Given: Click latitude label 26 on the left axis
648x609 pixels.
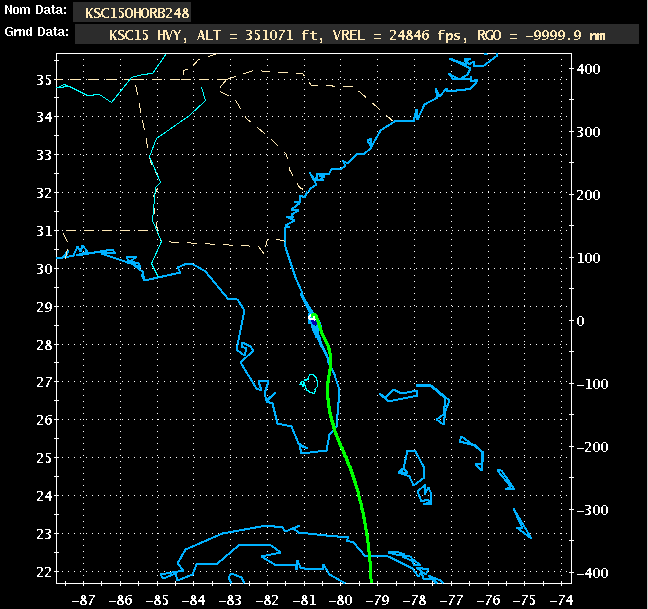Looking at the screenshot, I should point(44,421).
